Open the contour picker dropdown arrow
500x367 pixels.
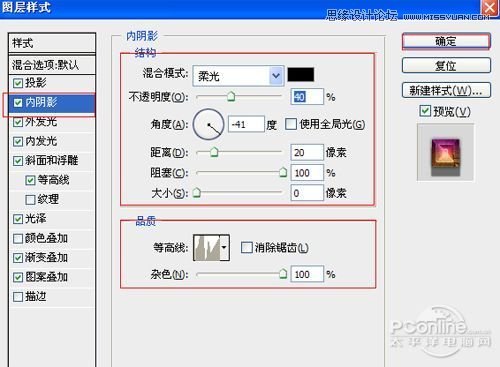pyautogui.click(x=224, y=248)
